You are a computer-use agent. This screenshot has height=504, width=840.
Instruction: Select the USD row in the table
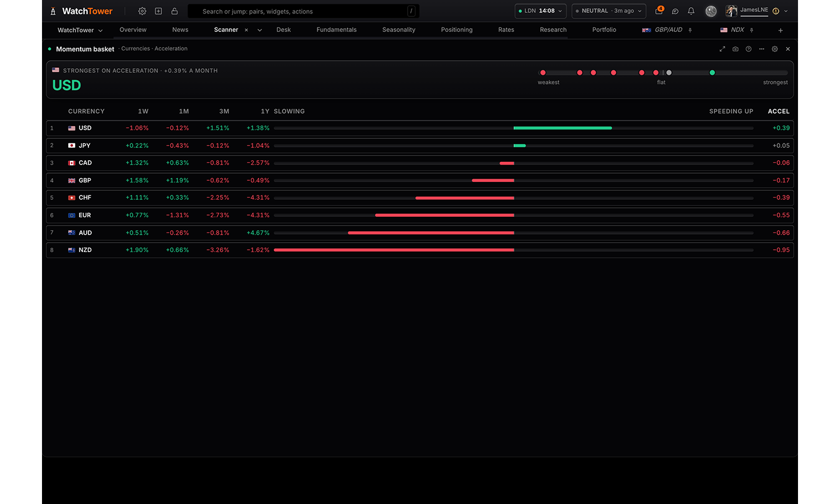[420, 128]
